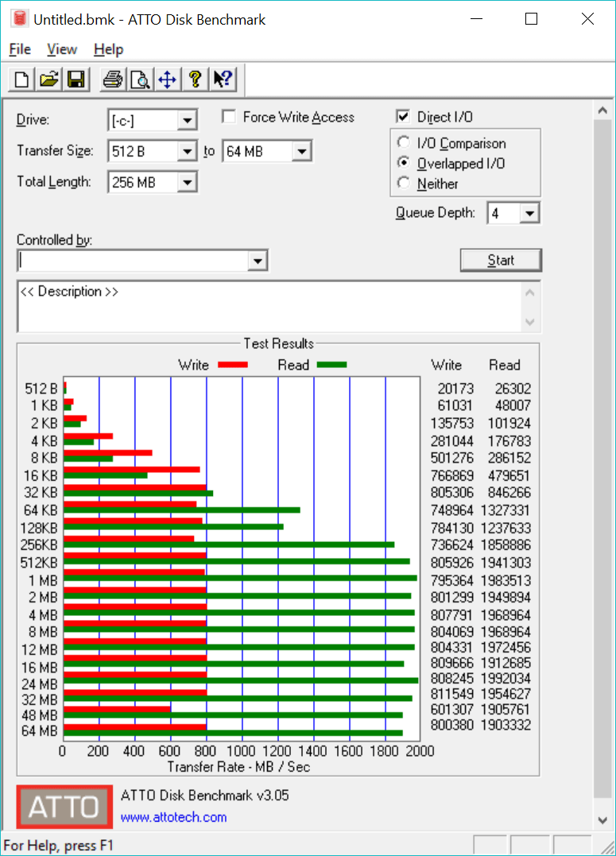Click the read value 1992034
The image size is (616, 856).
[x=506, y=679]
